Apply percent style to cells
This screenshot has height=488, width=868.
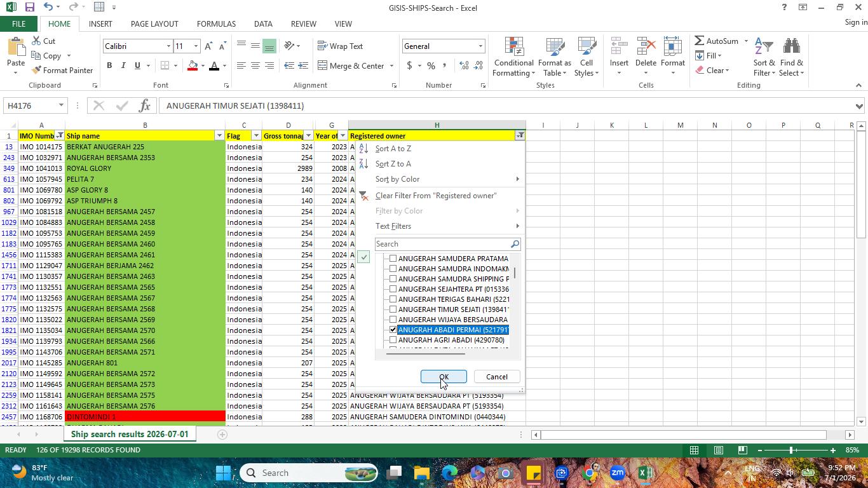pos(431,65)
